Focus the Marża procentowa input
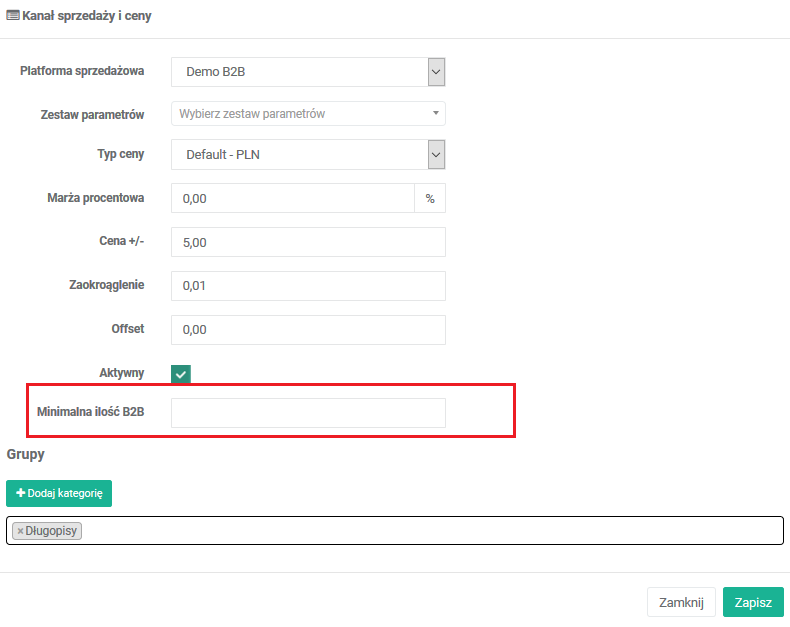The image size is (790, 627). [x=292, y=199]
